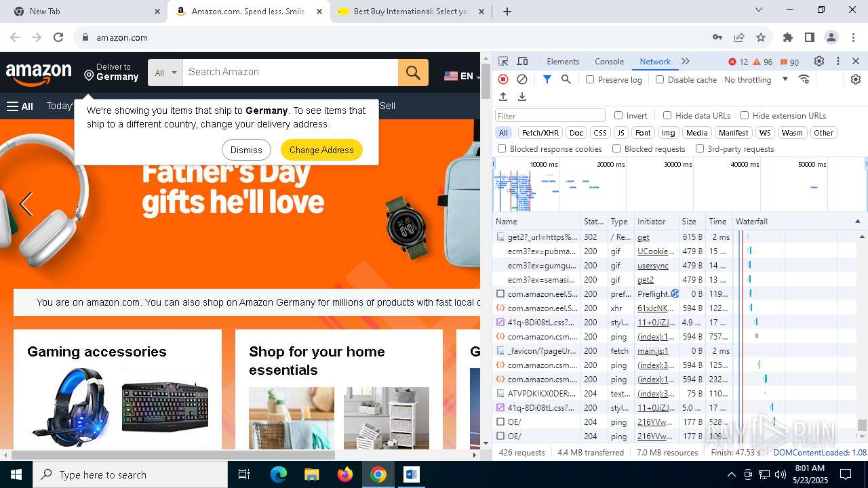Filter requests by CSS
This screenshot has width=868, height=488.
[x=600, y=133]
